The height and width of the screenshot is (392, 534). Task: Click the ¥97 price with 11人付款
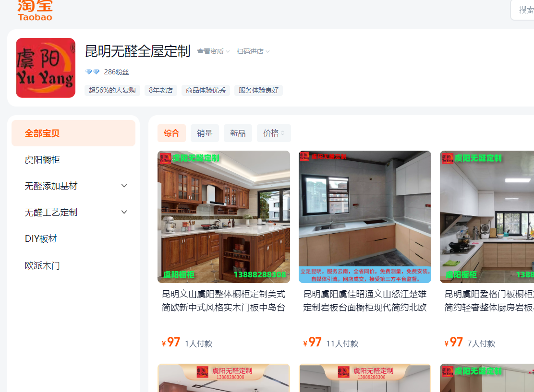312,342
